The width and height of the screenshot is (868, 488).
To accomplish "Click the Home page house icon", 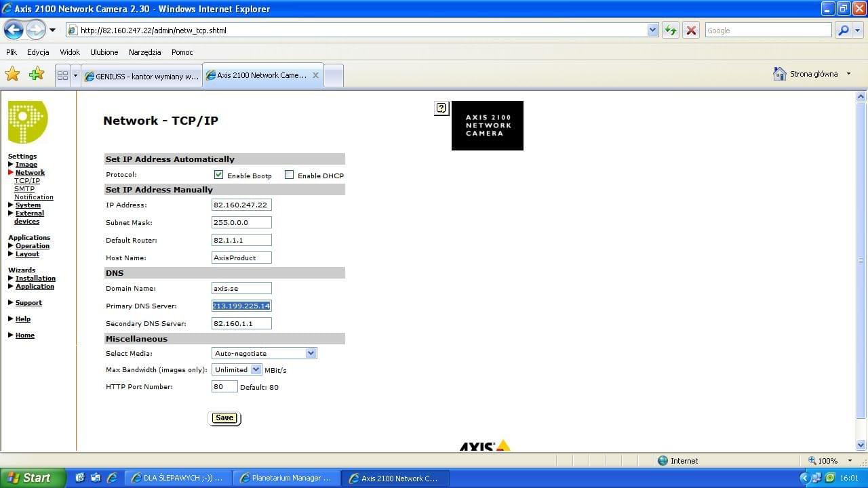I will click(780, 74).
